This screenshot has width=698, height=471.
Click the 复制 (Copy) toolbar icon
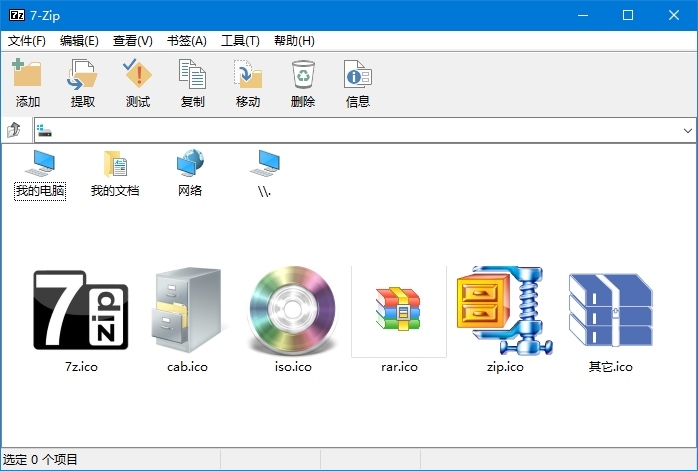[192, 76]
